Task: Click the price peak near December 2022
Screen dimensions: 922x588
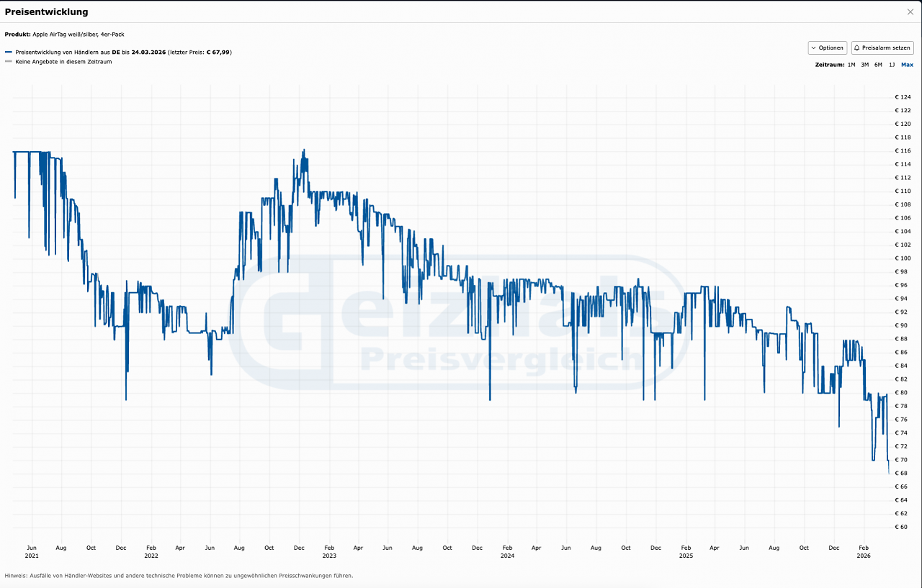Action: coord(304,150)
